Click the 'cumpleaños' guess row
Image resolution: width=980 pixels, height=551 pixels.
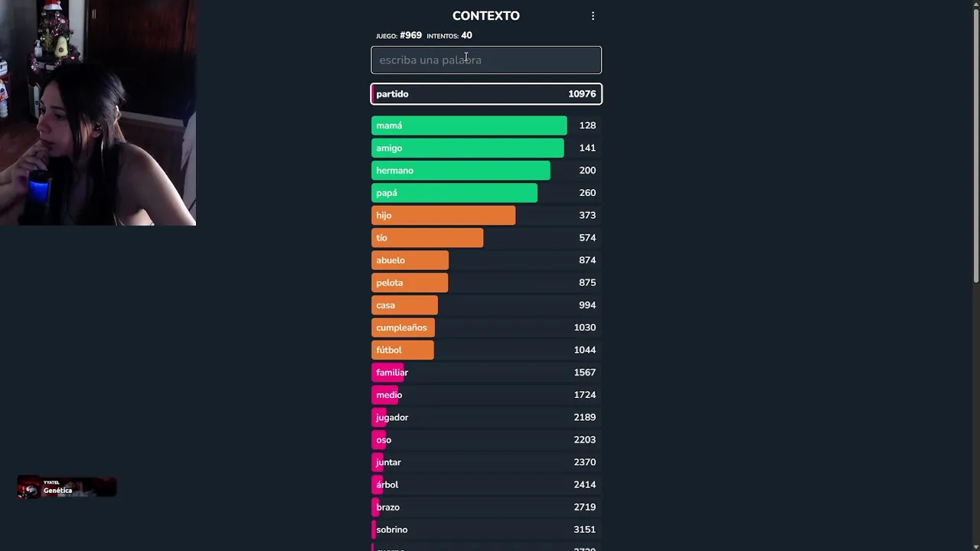[403, 328]
